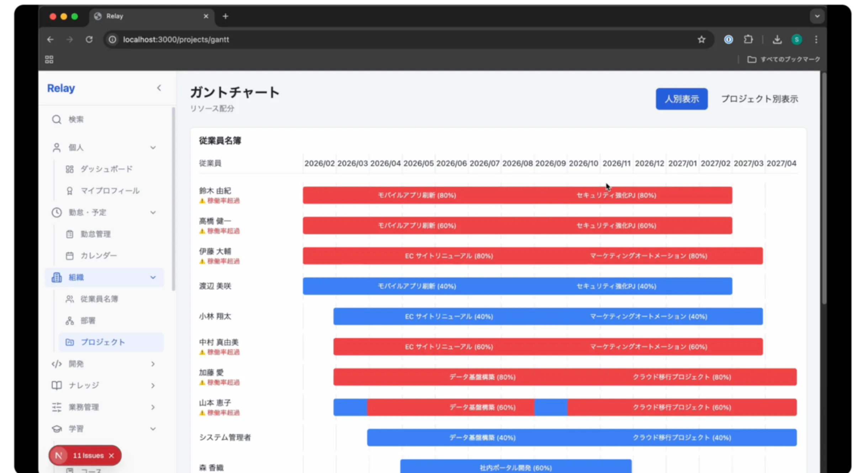Click the open book icon for ナレッジ

coord(57,386)
